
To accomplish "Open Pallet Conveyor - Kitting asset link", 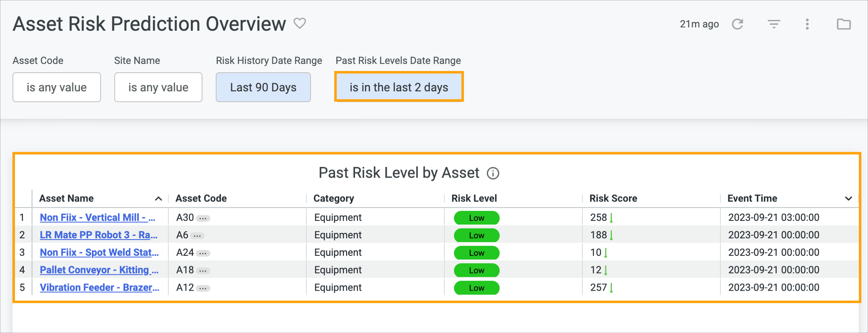I will tap(99, 270).
